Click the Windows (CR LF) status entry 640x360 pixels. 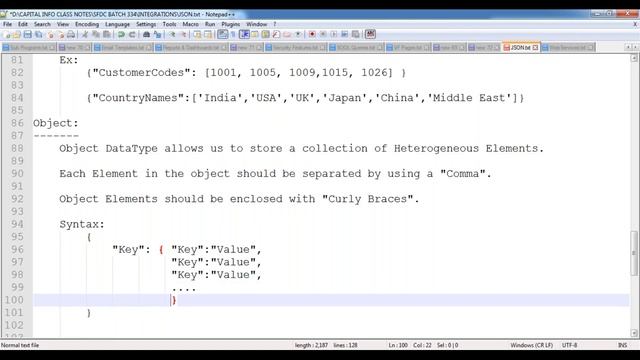[531, 345]
